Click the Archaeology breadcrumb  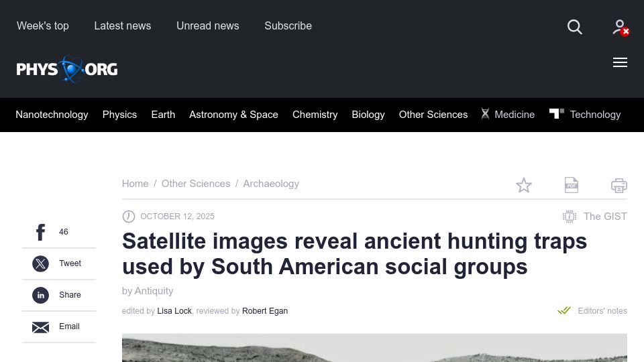pos(271,184)
